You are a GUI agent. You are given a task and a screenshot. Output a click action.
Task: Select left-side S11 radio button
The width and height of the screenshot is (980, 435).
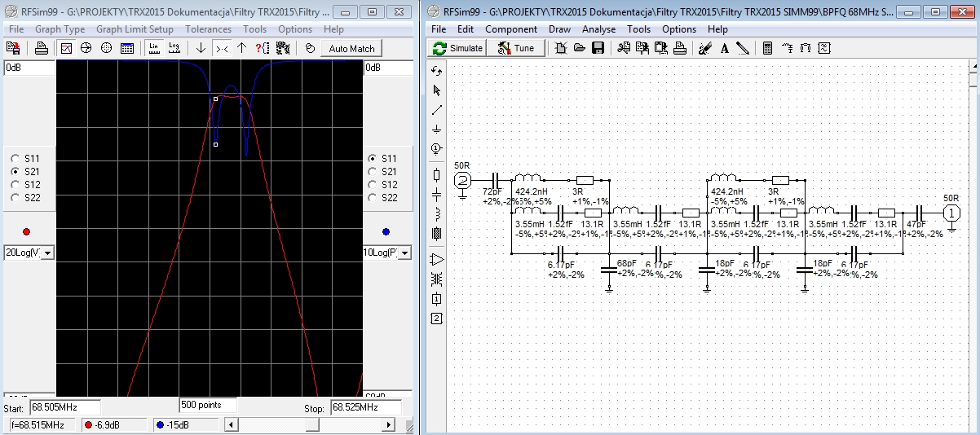click(x=15, y=158)
